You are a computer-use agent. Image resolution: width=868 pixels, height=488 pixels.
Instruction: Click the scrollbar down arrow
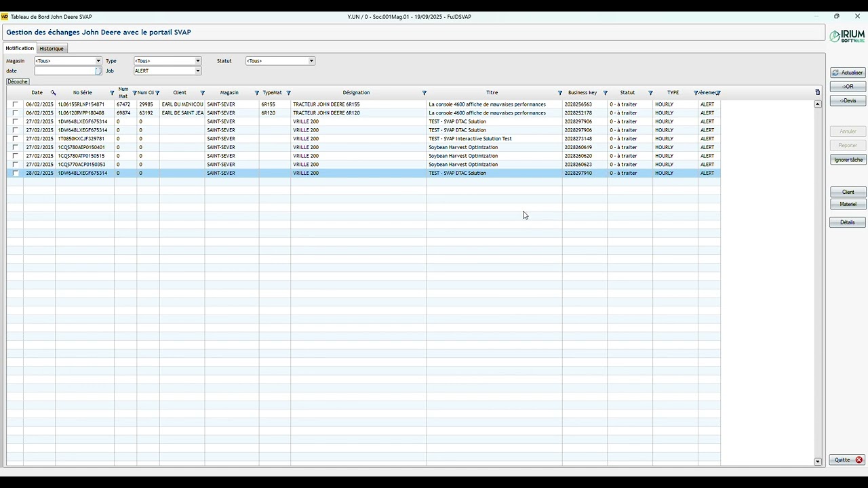[817, 462]
